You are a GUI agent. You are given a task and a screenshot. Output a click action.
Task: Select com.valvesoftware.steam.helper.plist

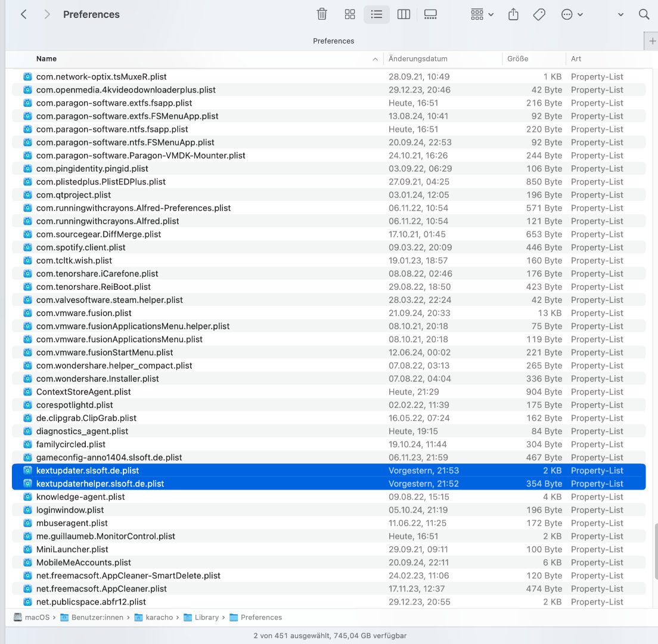(328, 300)
